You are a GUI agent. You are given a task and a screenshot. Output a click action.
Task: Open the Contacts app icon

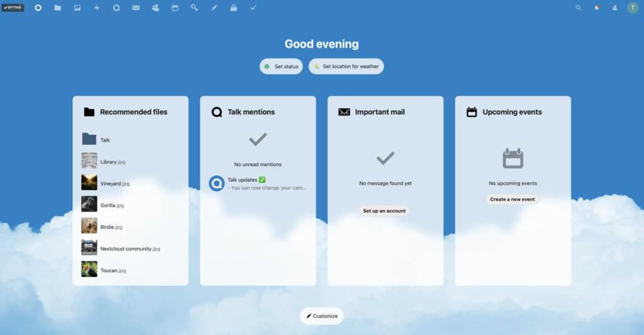tap(155, 8)
